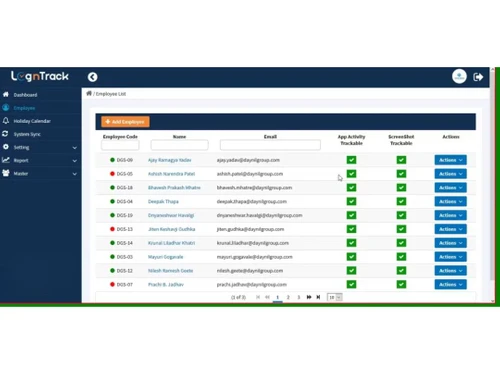The width and height of the screenshot is (500, 375).
Task: Open Ajay Ramagya Yadav employee link
Action: pos(170,160)
